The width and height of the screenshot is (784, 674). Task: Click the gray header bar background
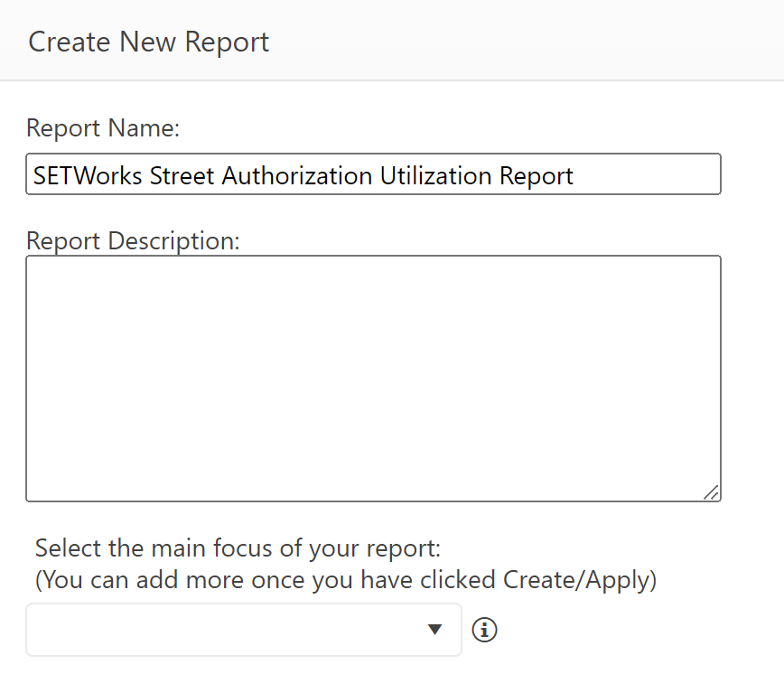[x=525, y=40]
